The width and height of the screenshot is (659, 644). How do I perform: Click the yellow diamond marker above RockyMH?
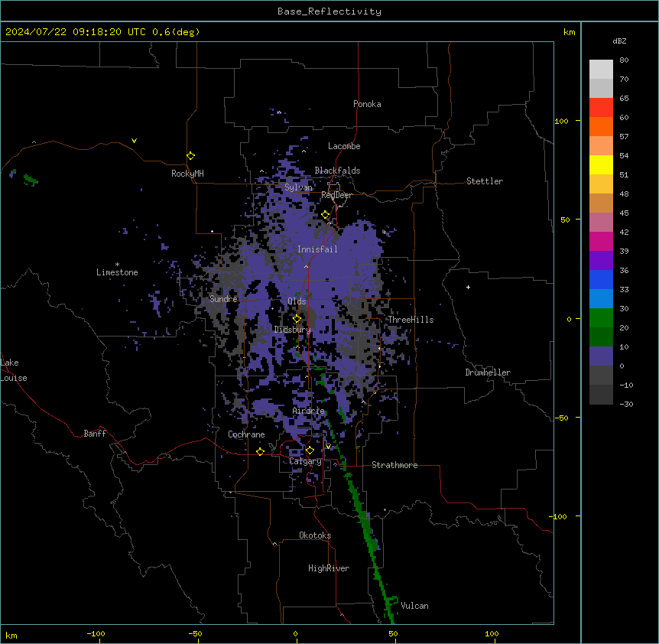coord(190,156)
